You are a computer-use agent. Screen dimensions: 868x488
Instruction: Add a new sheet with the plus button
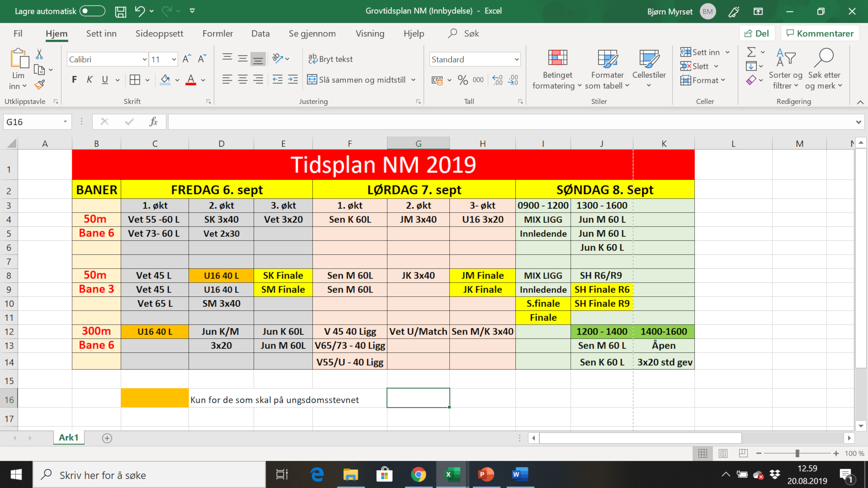point(107,438)
